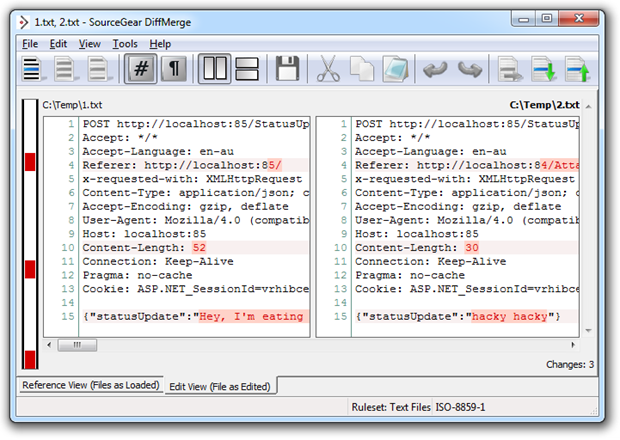Switch to side-by-side vertical split view
This screenshot has height=440, width=620.
(x=214, y=69)
